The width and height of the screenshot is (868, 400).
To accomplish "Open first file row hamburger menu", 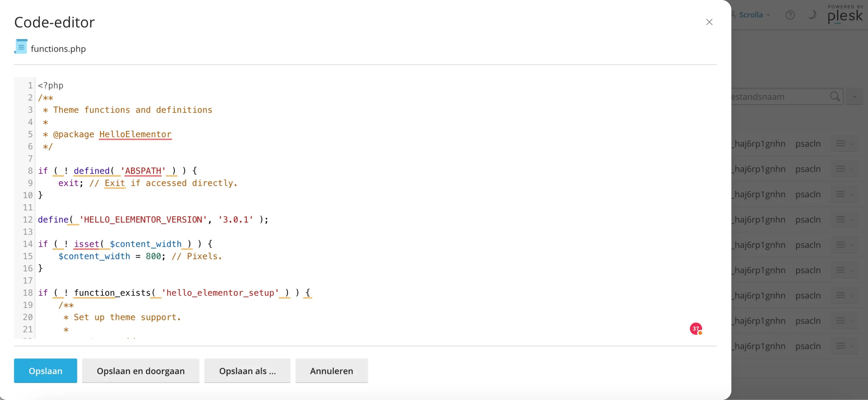I will pos(841,144).
